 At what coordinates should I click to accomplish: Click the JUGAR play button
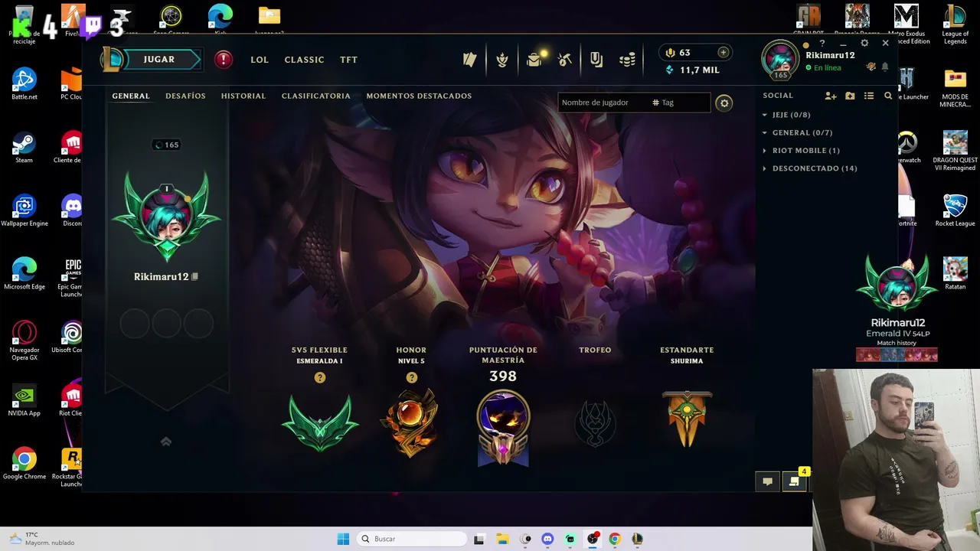tap(159, 60)
